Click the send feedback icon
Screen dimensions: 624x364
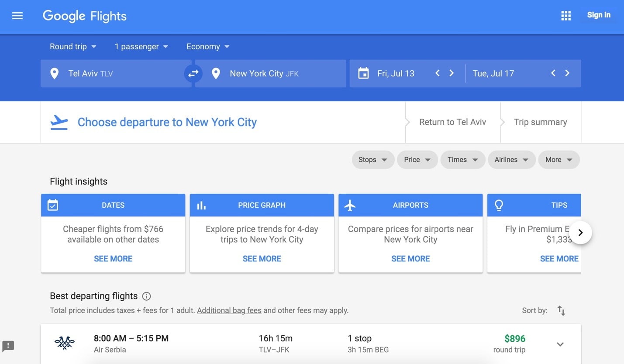click(x=8, y=346)
